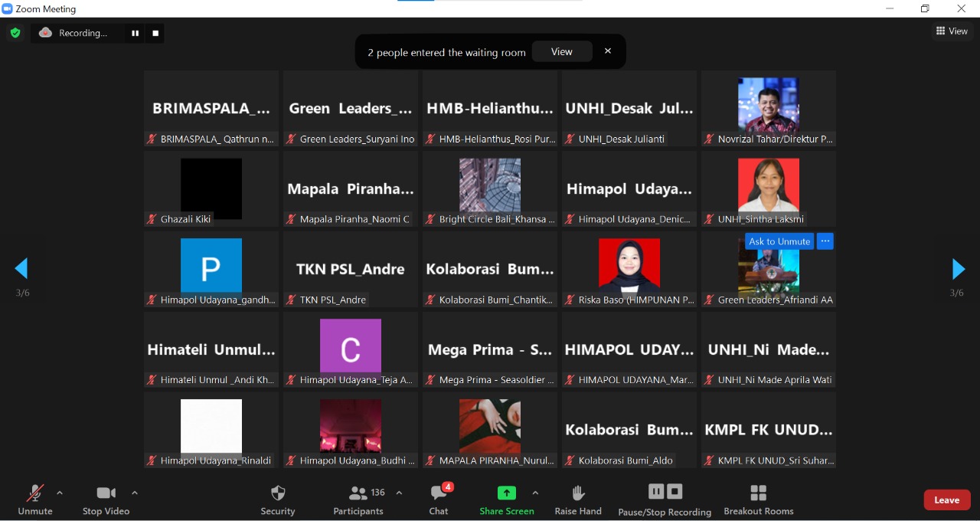Open the Chat panel
The height and width of the screenshot is (521, 980).
click(439, 500)
